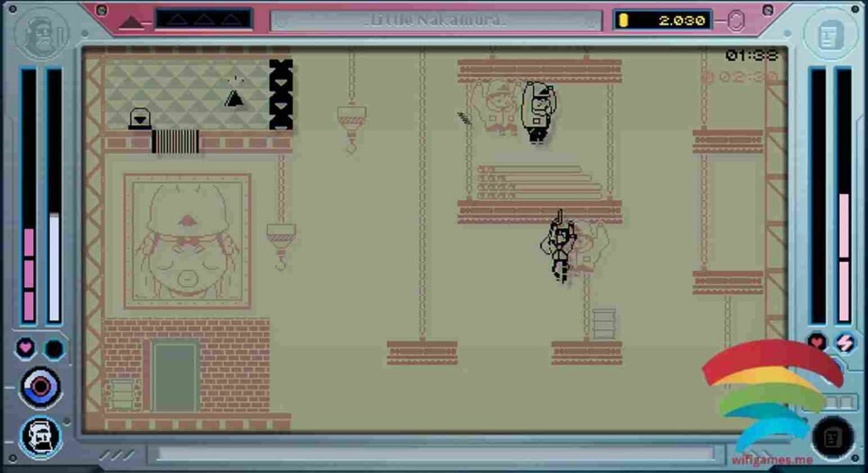Click the pink triangle icon in header

point(131,22)
